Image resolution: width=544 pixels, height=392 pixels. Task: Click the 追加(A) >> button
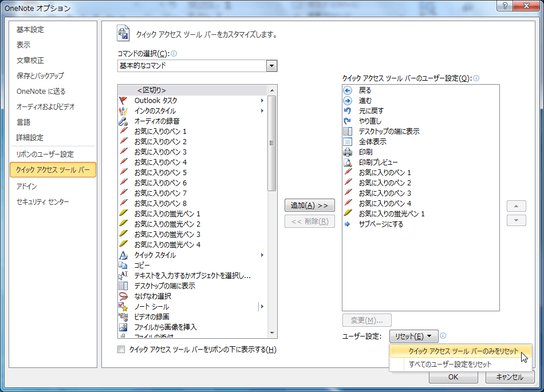[309, 205]
